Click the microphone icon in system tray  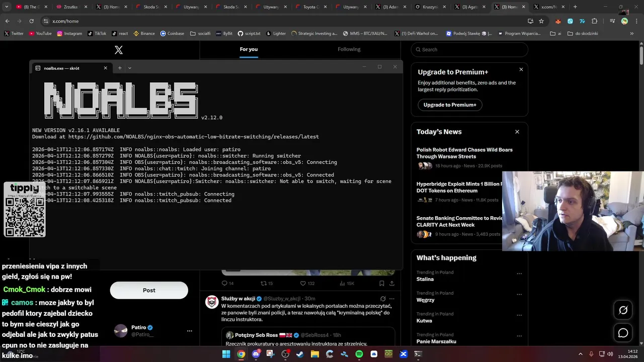click(x=591, y=354)
